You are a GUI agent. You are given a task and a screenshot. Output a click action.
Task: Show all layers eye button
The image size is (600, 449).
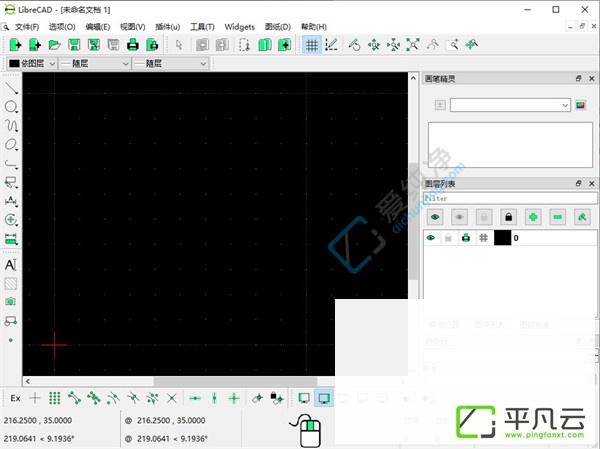[x=435, y=217]
